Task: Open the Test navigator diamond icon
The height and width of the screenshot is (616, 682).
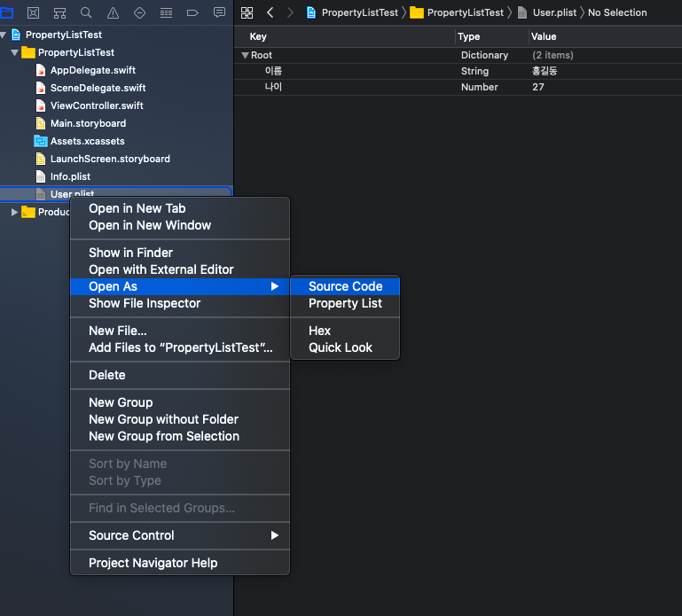Action: pos(139,12)
